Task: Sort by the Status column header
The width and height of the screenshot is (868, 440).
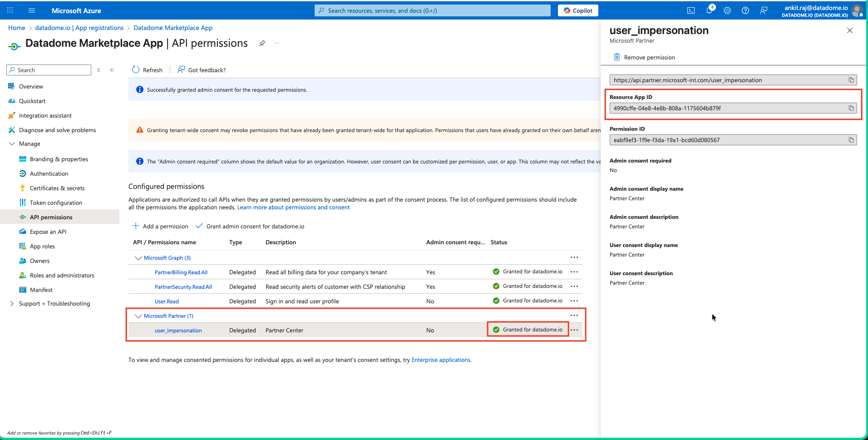Action: [x=499, y=242]
